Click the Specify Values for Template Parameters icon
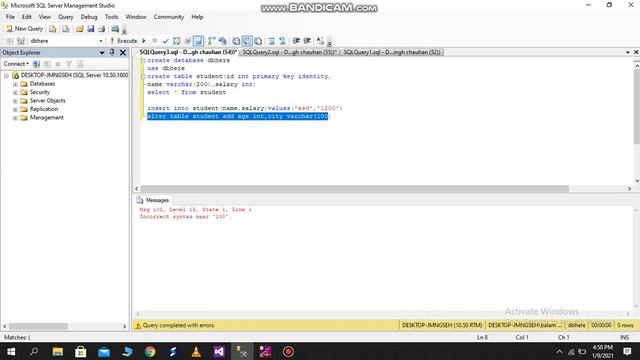Screen dimensions: 640x360 [x=320, y=41]
